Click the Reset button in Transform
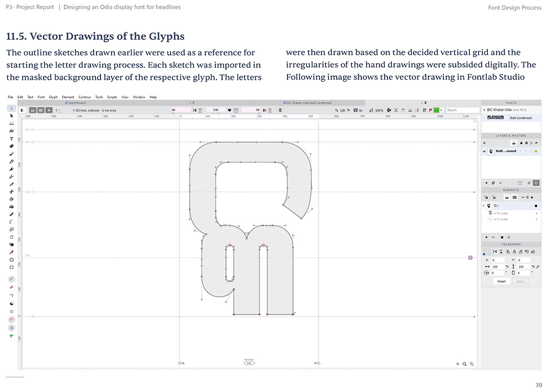 click(502, 281)
